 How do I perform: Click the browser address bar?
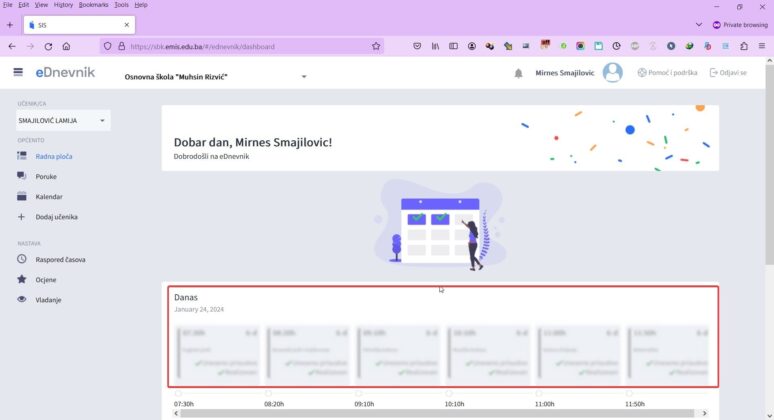pos(240,46)
